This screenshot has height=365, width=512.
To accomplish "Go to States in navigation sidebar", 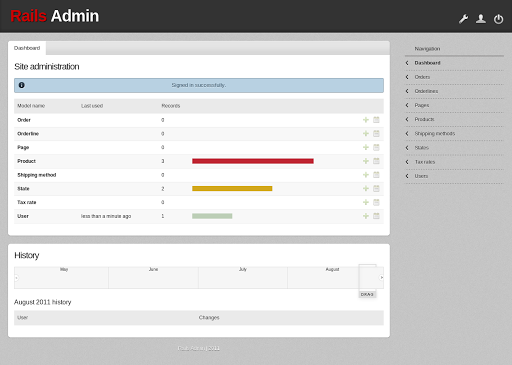I will pos(422,148).
